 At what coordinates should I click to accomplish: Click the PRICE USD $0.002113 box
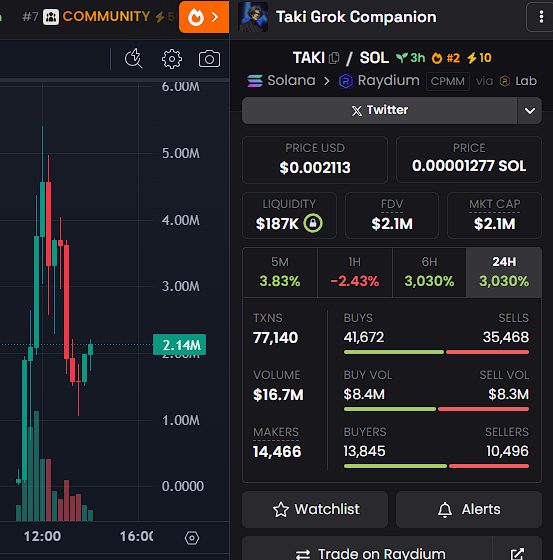click(315, 160)
